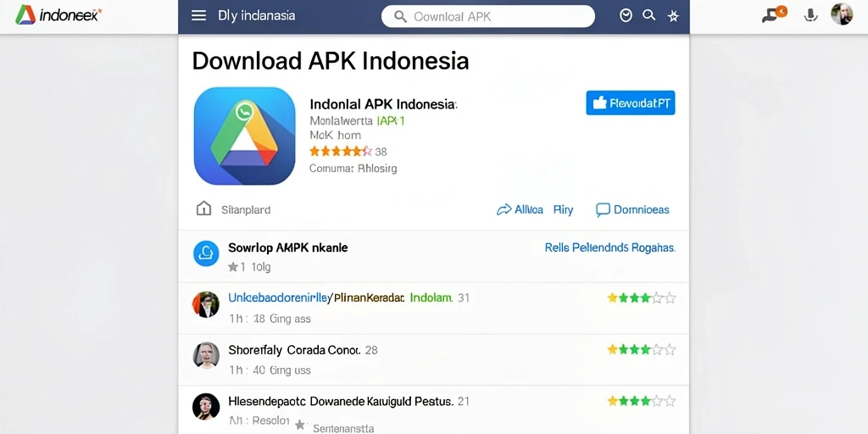Click the blue round icon beside Sowrlop AMPK
868x434 pixels.
[x=206, y=253]
